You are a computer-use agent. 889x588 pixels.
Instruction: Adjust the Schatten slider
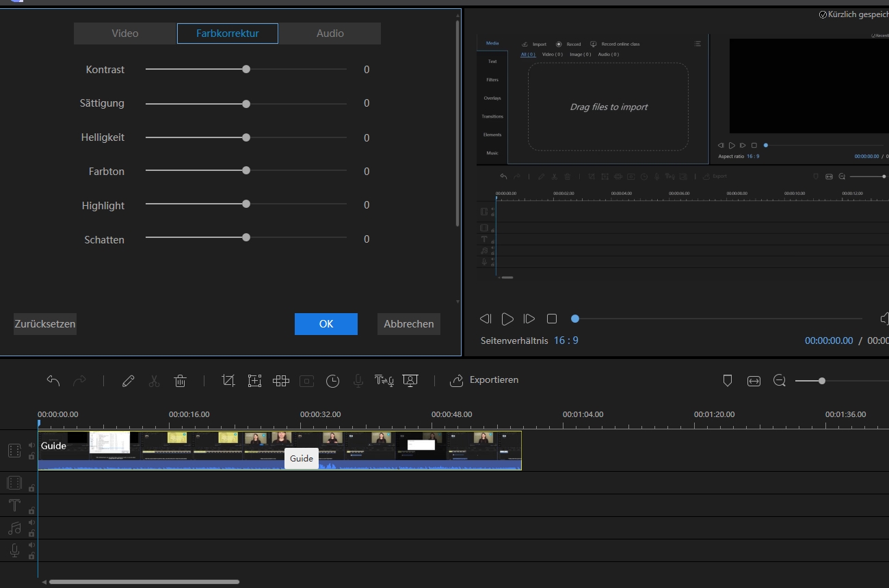[246, 237]
